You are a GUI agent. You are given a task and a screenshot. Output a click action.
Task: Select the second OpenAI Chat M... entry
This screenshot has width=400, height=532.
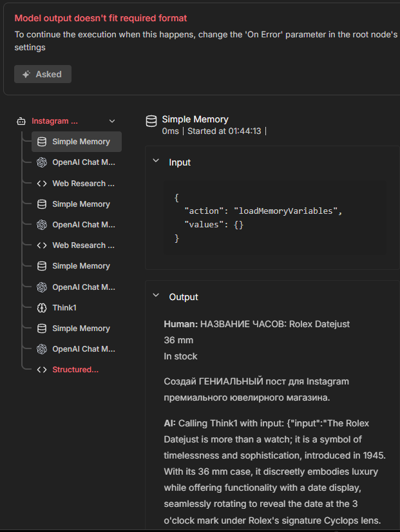84,225
